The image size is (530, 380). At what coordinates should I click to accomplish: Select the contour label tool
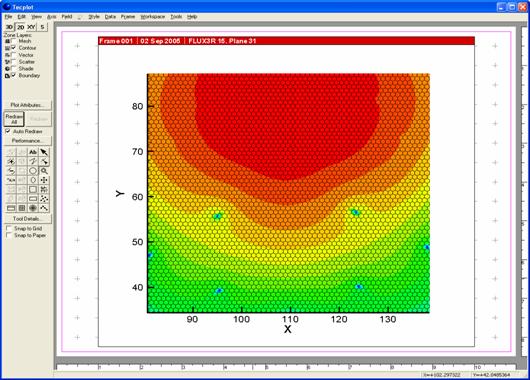[x=11, y=180]
